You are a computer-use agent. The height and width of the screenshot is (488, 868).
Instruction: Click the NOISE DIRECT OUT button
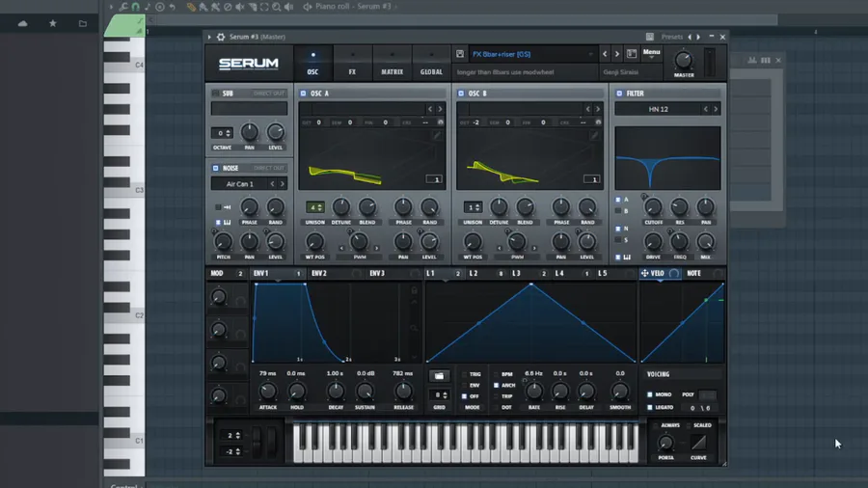click(x=268, y=168)
